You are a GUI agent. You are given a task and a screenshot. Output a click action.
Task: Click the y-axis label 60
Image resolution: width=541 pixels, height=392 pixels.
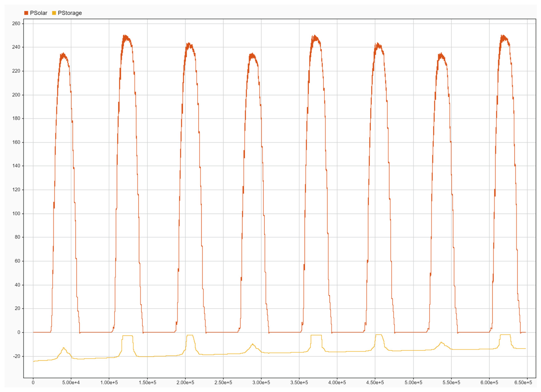(17, 261)
